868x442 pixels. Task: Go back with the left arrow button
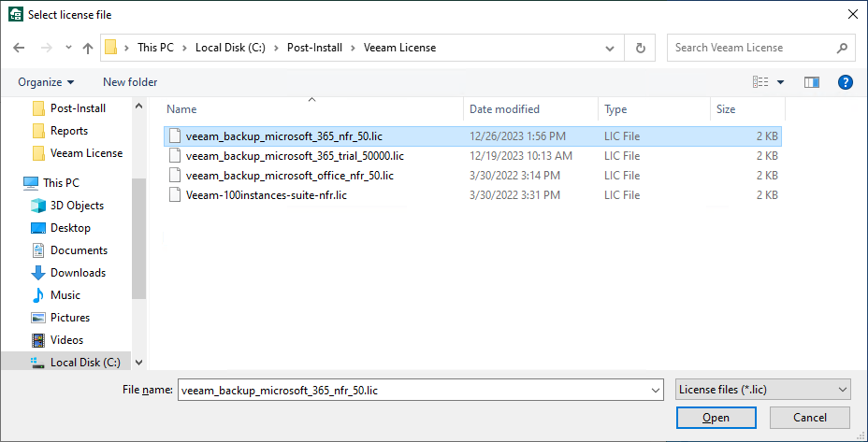[x=19, y=49]
